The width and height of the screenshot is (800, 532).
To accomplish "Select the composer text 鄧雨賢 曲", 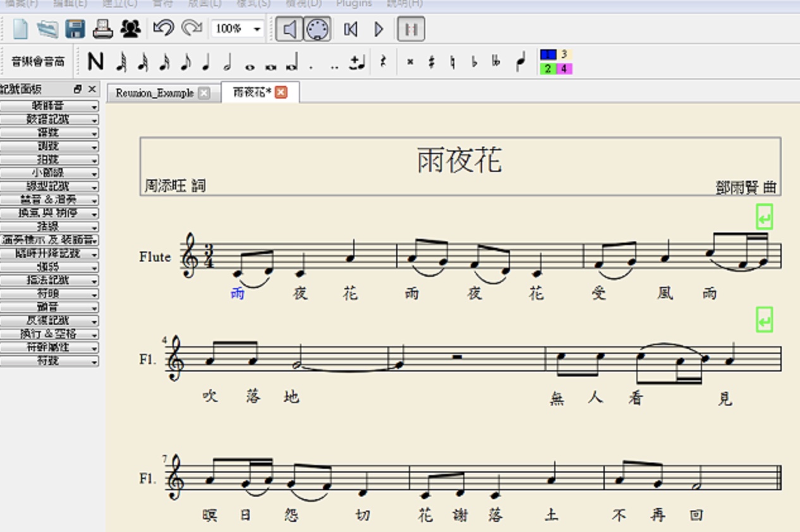I will [746, 187].
